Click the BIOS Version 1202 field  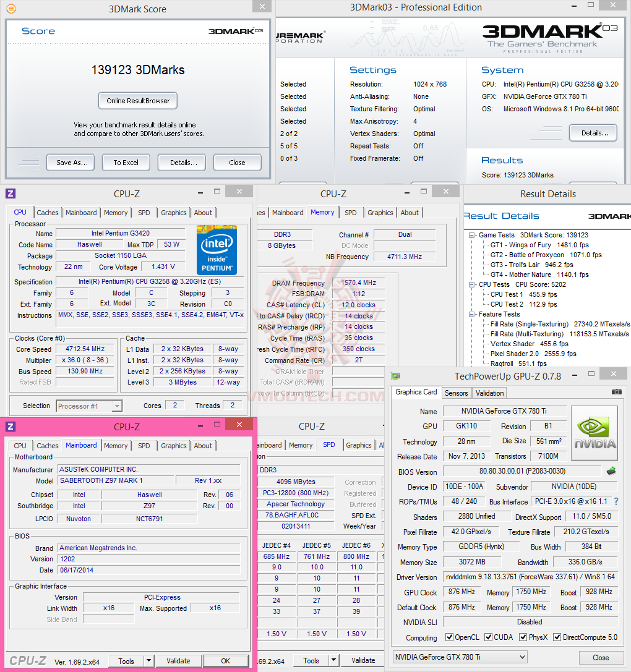[149, 559]
